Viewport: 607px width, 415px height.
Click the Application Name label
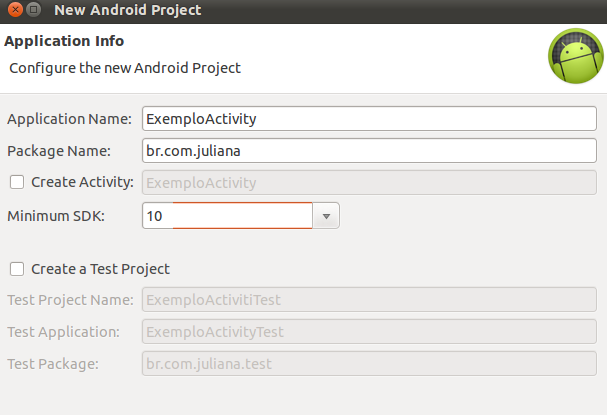tap(70, 119)
